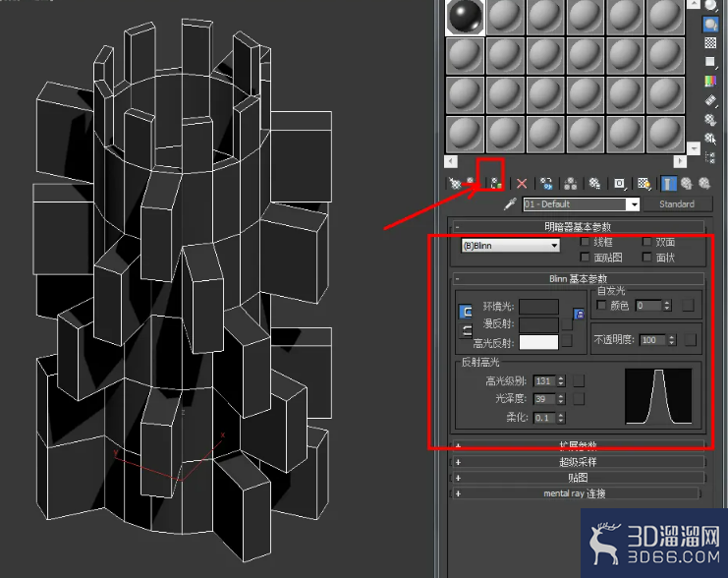Screen dimensions: 728x578
Task: Click map button beside 不透明度 value
Action: tap(691, 340)
